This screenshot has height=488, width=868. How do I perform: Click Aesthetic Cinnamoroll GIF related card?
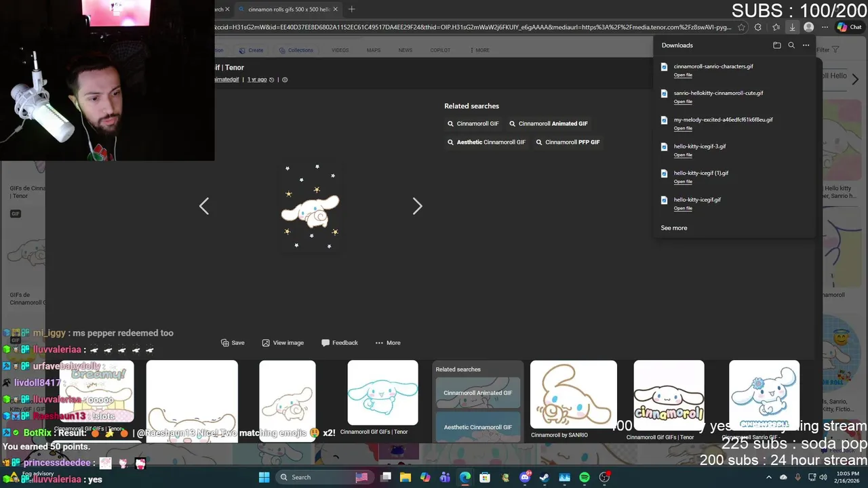478,427
